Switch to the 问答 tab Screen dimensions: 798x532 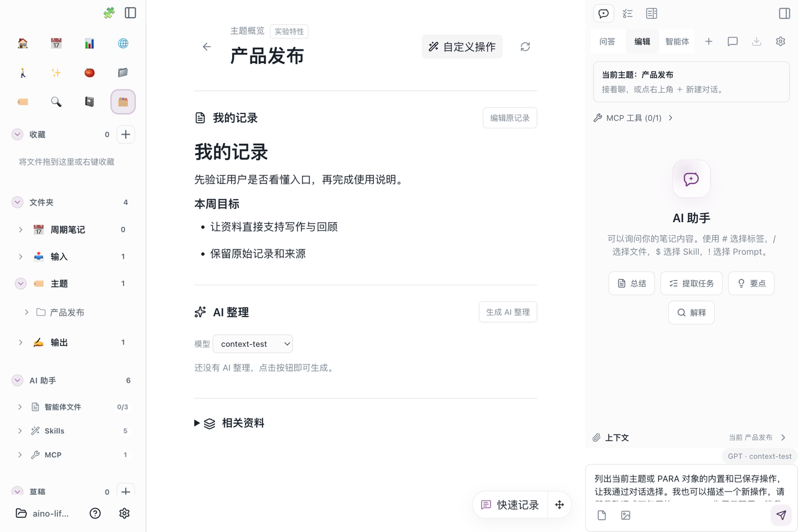607,42
